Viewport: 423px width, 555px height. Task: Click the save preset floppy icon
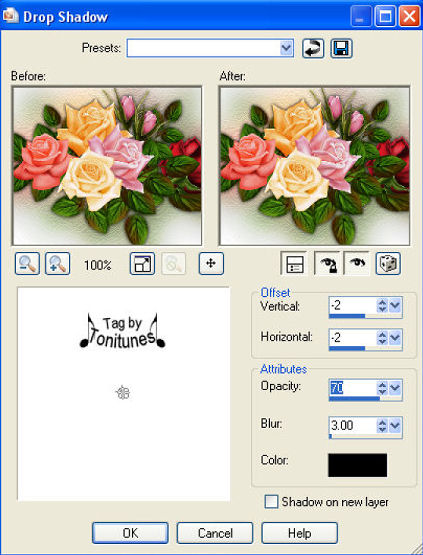(x=341, y=48)
